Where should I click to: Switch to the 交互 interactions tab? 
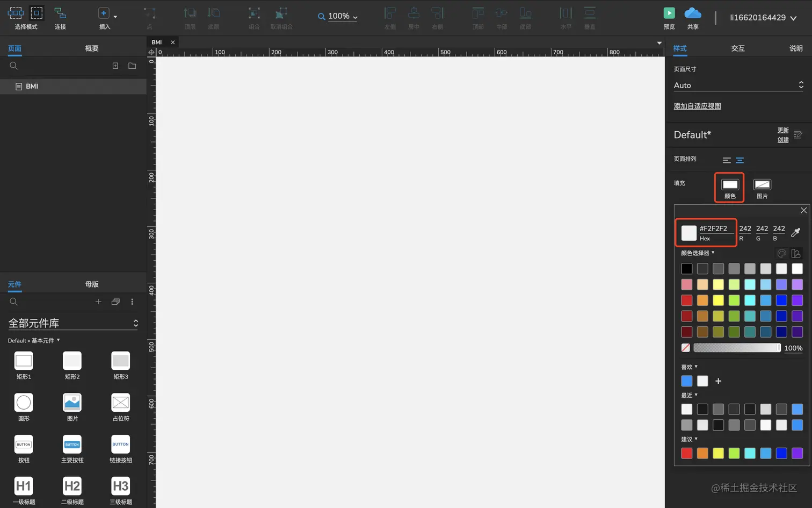point(738,48)
